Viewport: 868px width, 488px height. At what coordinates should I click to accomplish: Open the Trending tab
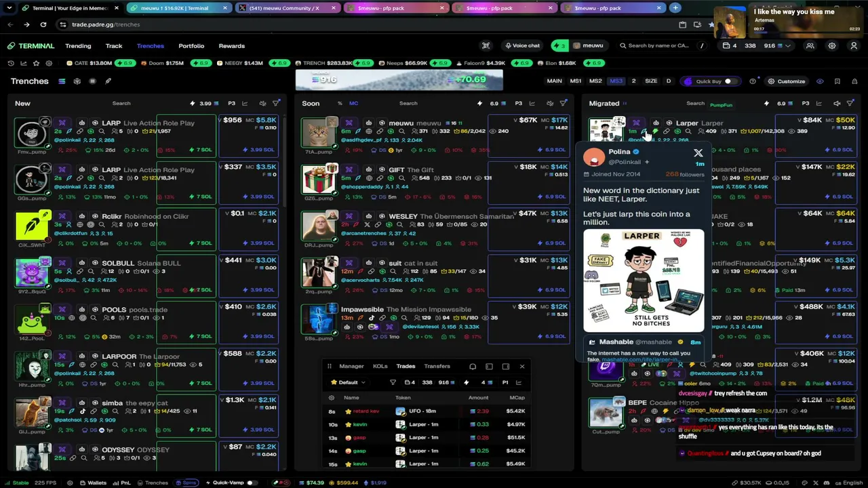point(78,46)
